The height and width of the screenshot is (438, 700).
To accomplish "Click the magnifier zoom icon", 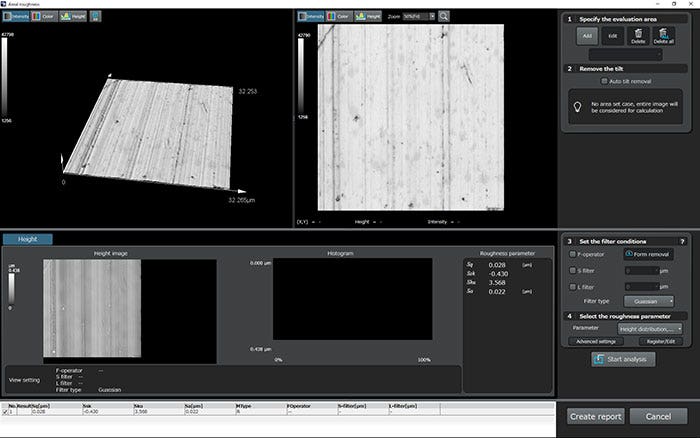I will point(444,16).
